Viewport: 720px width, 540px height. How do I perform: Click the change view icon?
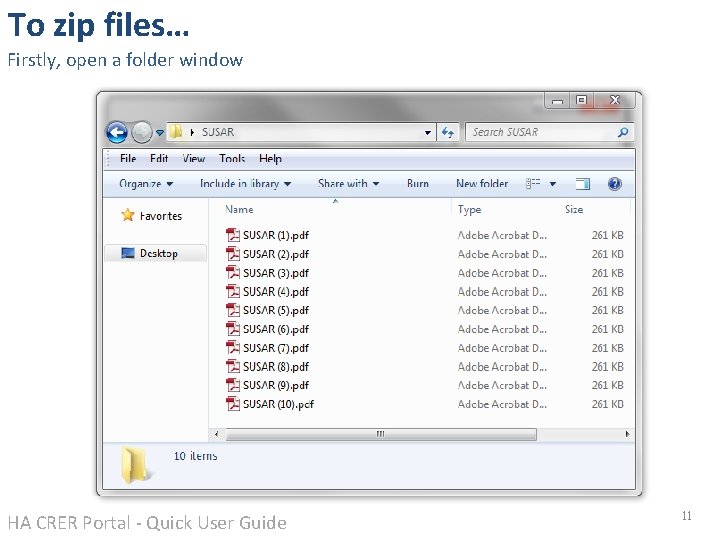[x=533, y=184]
